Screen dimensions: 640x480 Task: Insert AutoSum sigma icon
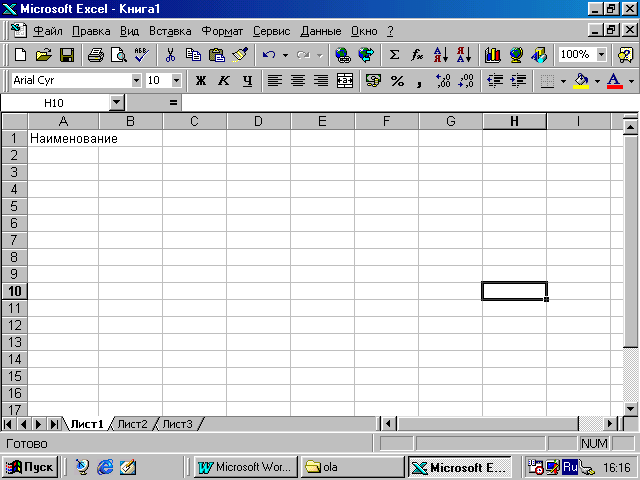tap(394, 55)
